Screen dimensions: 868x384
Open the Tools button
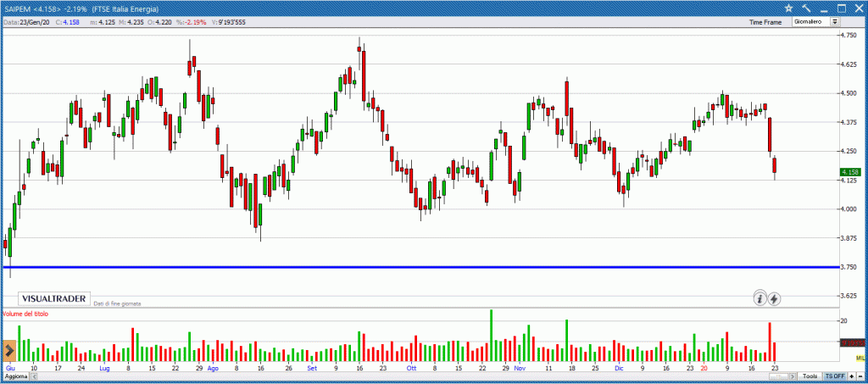click(810, 376)
